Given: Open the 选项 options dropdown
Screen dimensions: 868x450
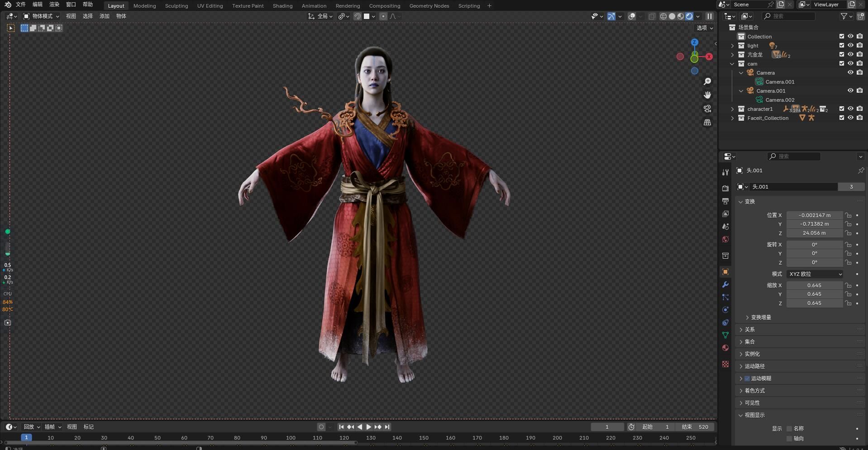Looking at the screenshot, I should [705, 28].
